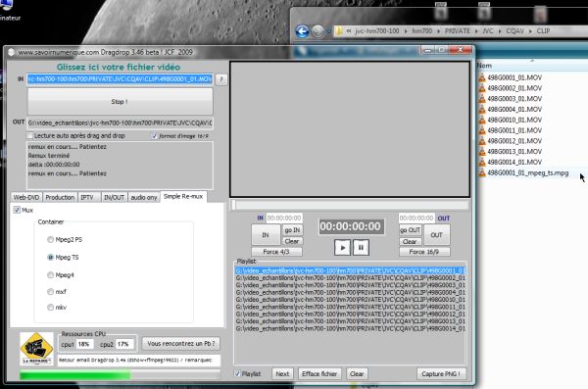Switch to the Web-DVD tab
588x389 pixels.
26,197
